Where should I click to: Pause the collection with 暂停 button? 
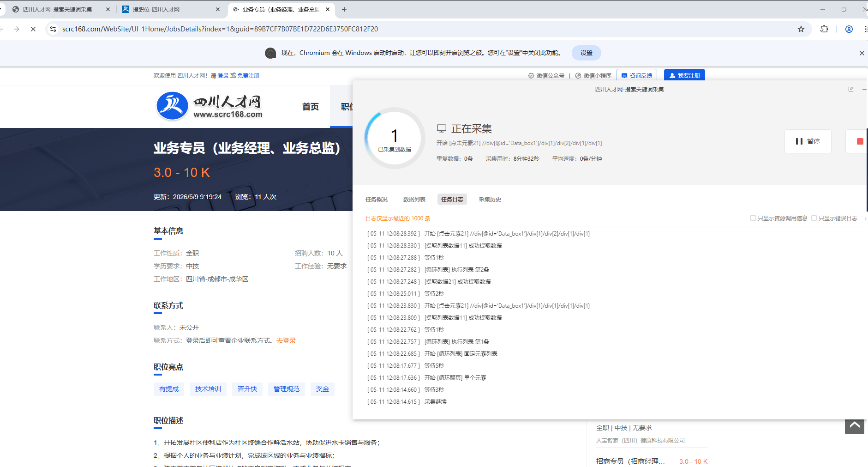[808, 141]
